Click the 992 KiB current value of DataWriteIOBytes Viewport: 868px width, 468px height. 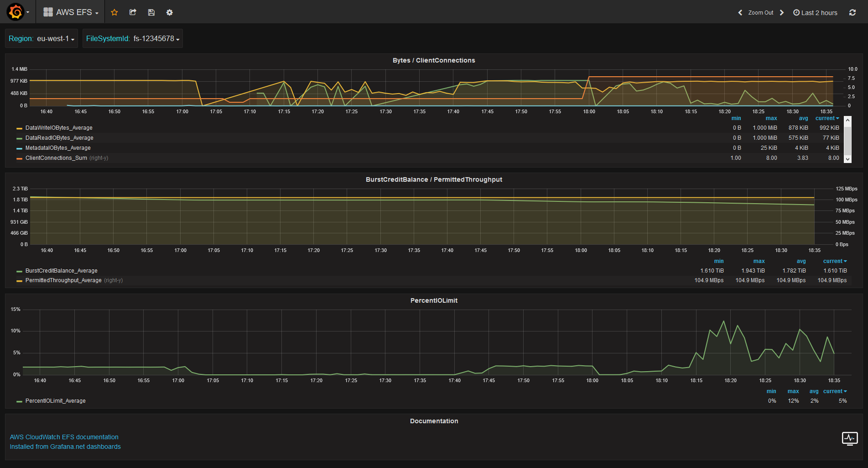(x=829, y=128)
